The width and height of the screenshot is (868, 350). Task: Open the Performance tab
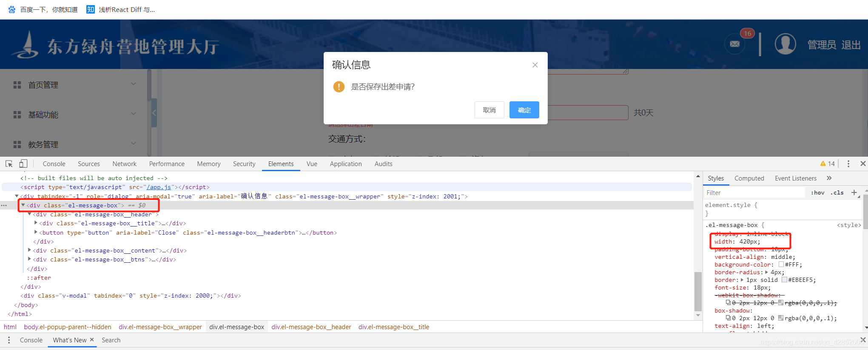click(x=167, y=164)
